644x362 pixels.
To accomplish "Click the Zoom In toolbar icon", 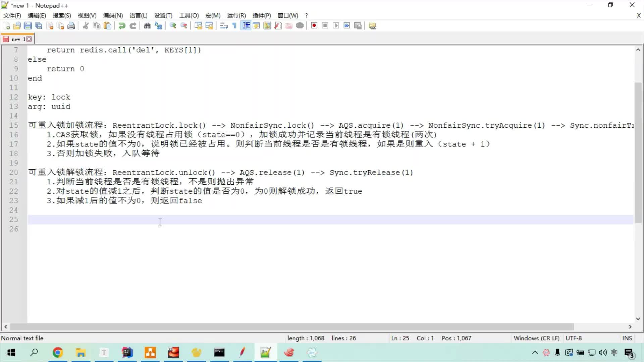I will point(173,26).
